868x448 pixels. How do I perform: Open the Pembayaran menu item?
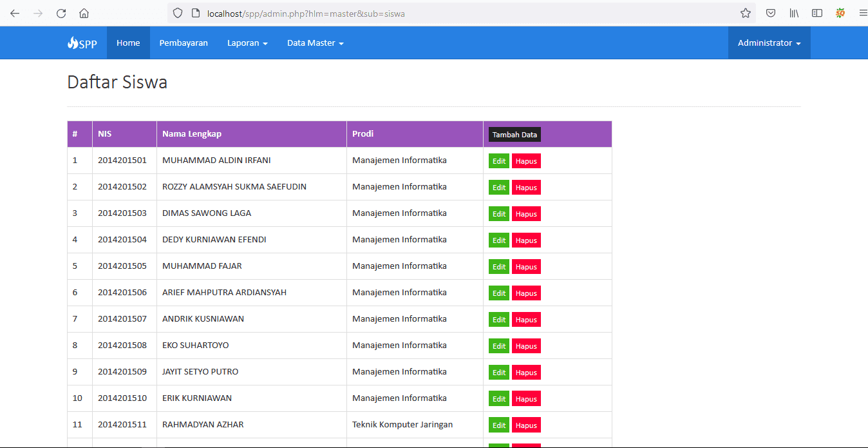click(184, 43)
